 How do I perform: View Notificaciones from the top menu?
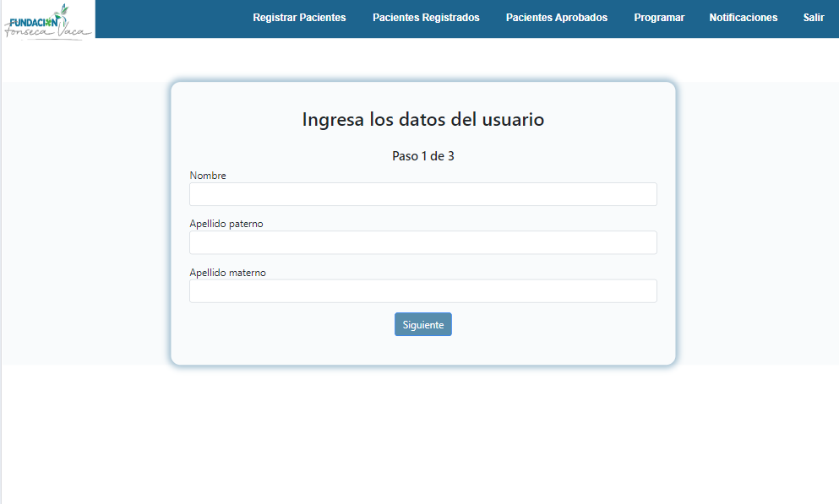point(743,18)
